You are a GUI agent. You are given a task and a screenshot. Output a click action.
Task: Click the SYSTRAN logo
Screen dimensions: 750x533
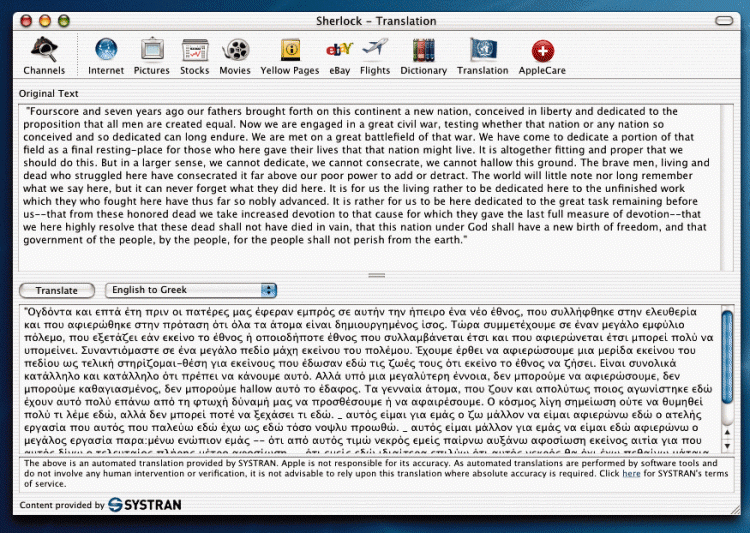pyautogui.click(x=144, y=504)
